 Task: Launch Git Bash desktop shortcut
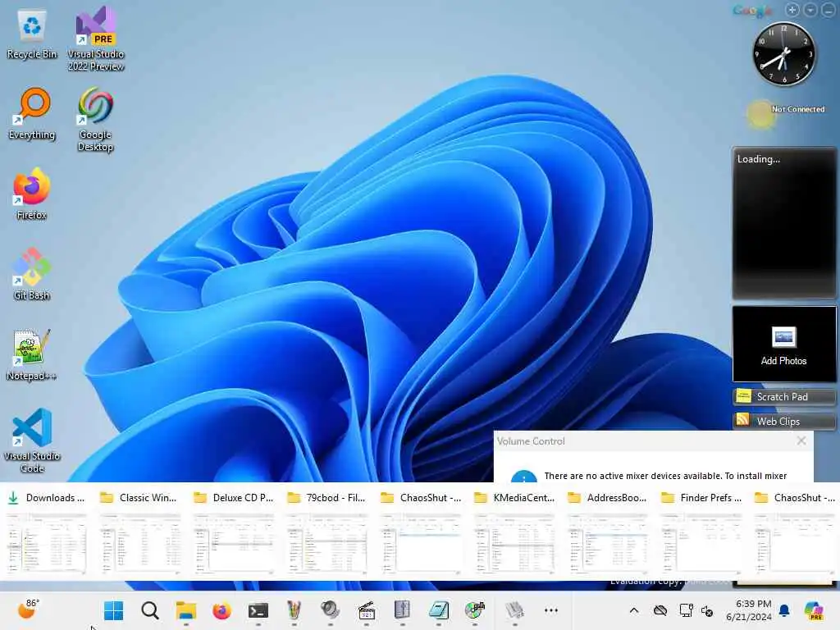click(x=32, y=274)
